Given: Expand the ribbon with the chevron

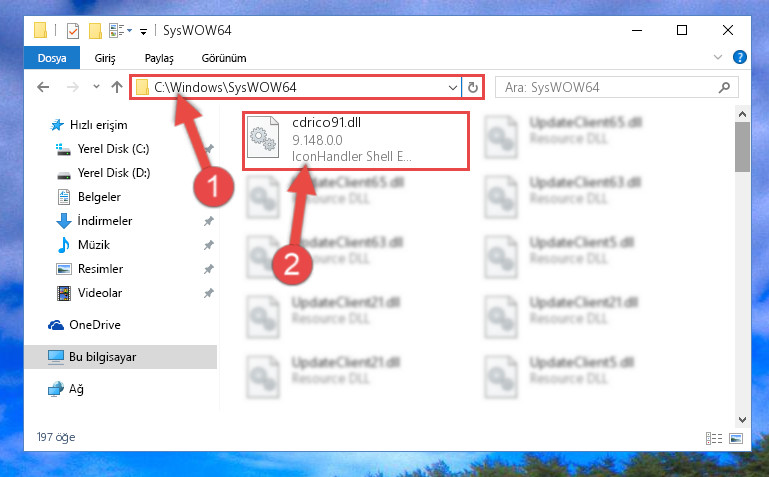Looking at the screenshot, I should 718,57.
